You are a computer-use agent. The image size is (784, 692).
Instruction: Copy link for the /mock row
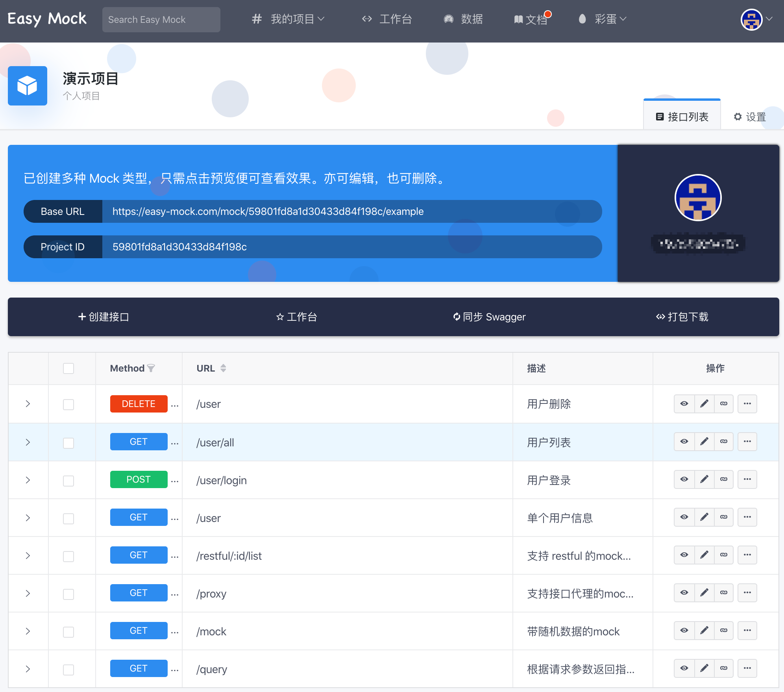click(724, 631)
